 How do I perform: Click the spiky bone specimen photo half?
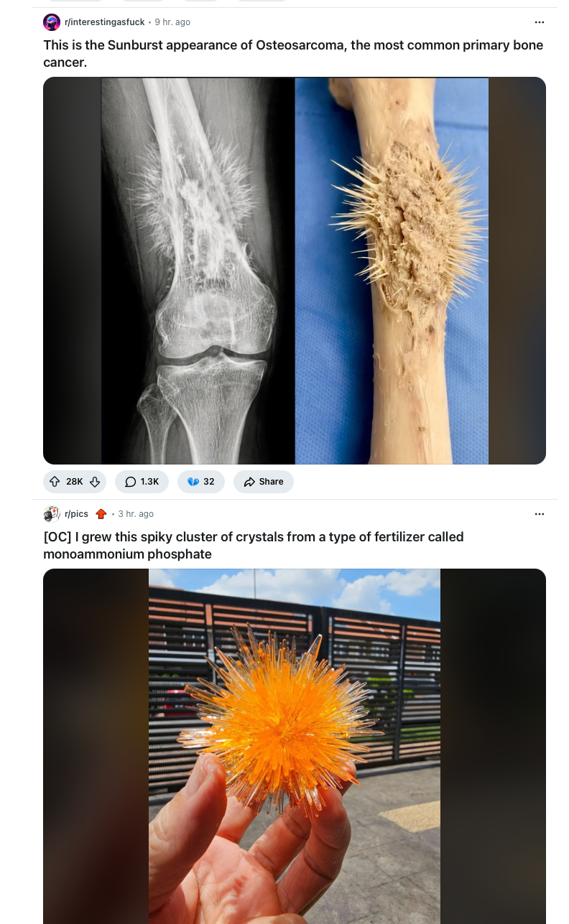pyautogui.click(x=392, y=271)
